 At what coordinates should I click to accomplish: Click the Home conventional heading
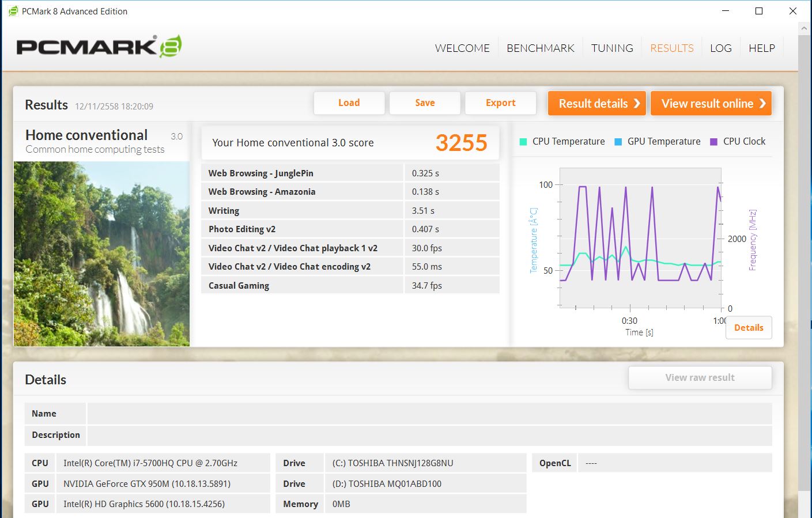(x=86, y=135)
